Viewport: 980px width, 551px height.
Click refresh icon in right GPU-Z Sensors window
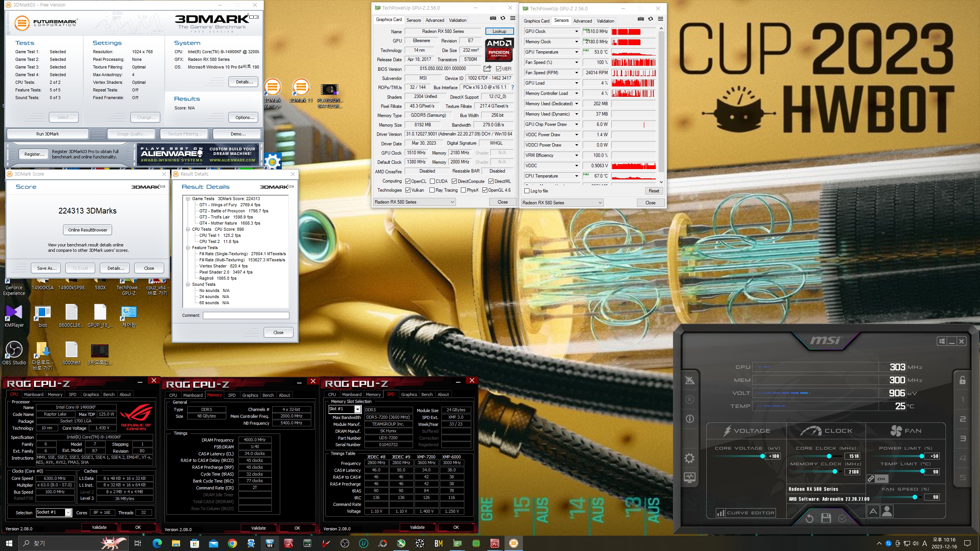coord(650,19)
